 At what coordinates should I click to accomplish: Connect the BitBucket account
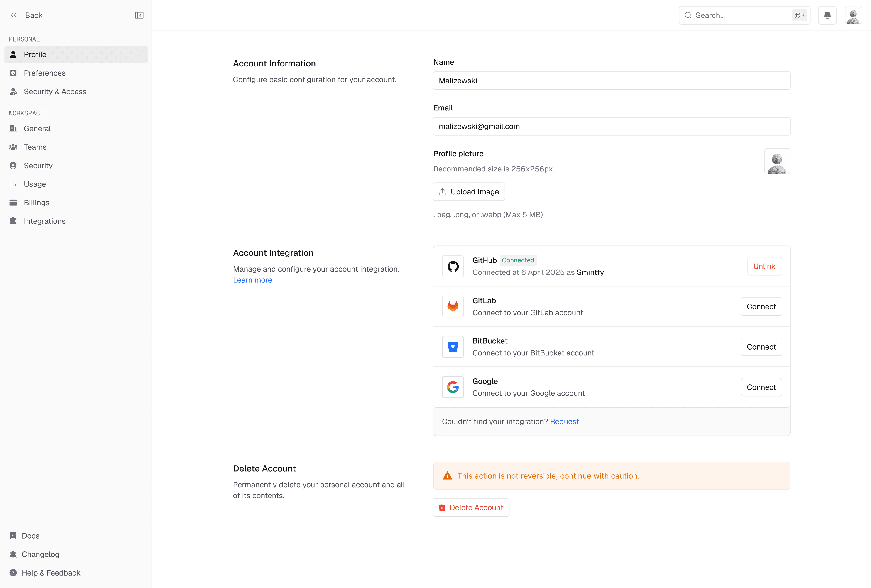761,347
